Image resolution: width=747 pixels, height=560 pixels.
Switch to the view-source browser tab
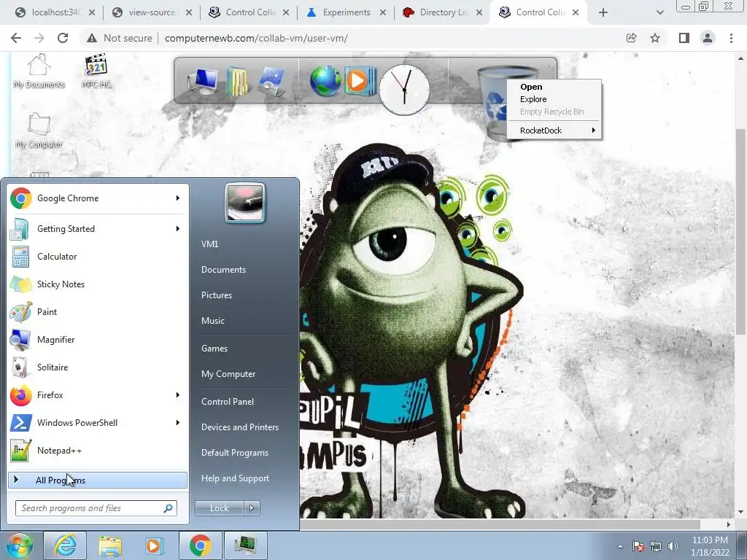pos(152,12)
